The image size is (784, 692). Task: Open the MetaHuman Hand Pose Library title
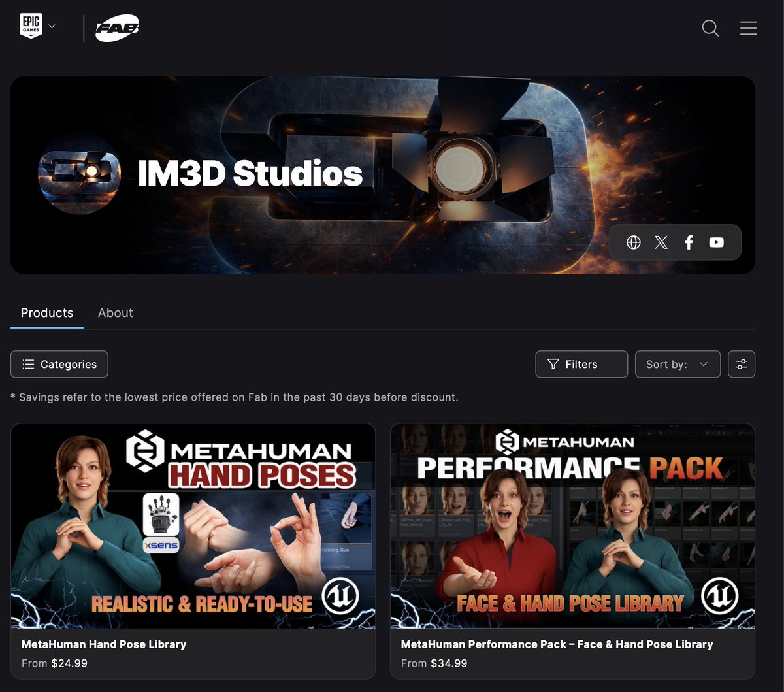point(104,644)
